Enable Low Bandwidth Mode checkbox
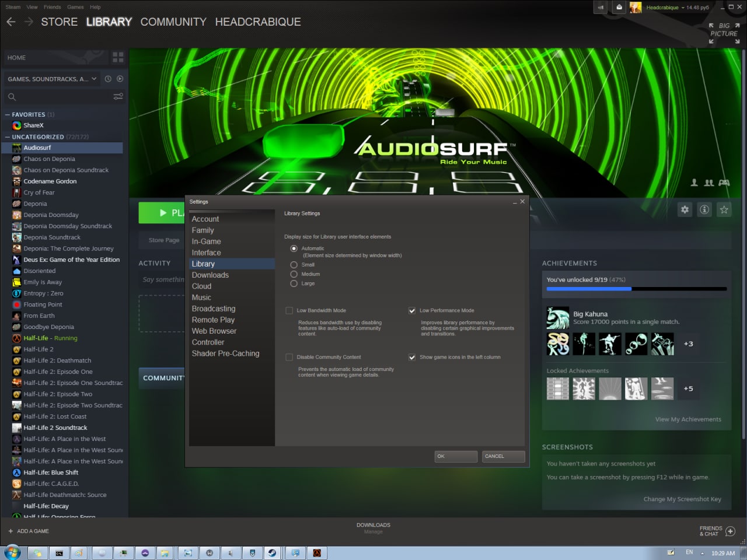The height and width of the screenshot is (560, 747). click(x=289, y=310)
